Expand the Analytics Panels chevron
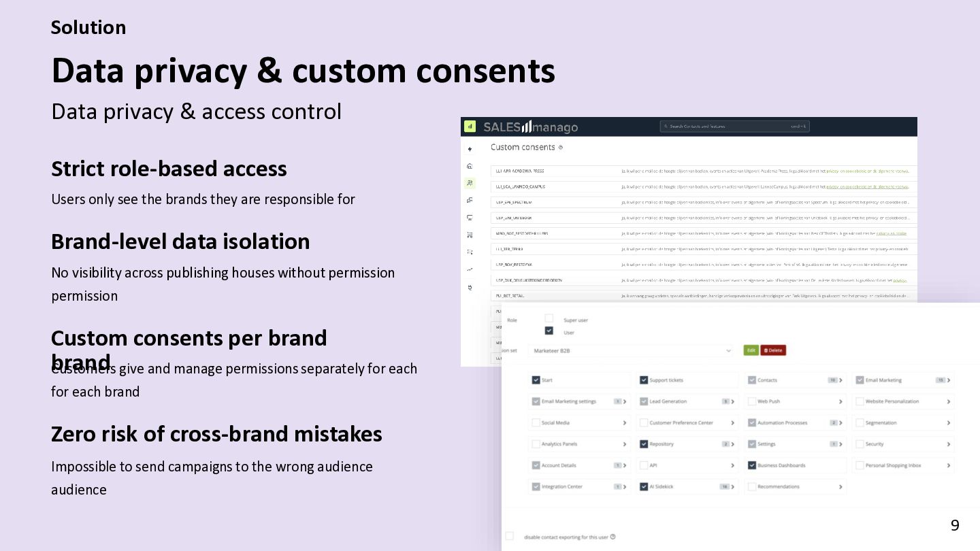This screenshot has height=551, width=980. coord(625,444)
